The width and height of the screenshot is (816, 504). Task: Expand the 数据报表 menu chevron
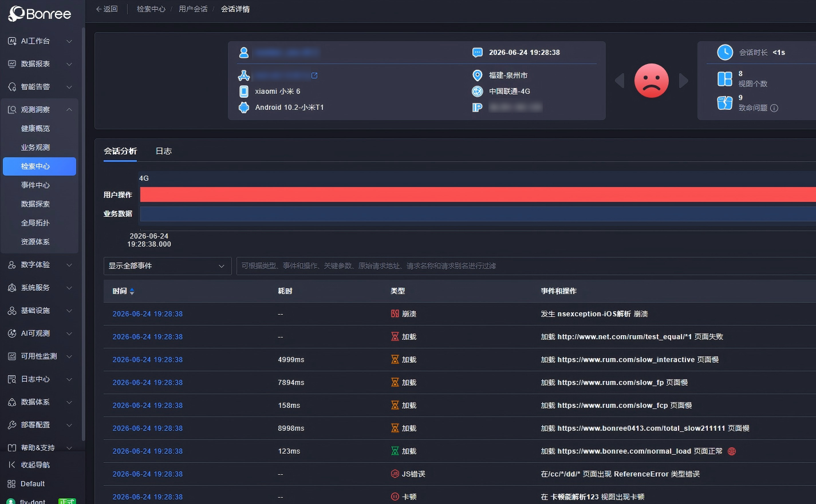point(69,64)
